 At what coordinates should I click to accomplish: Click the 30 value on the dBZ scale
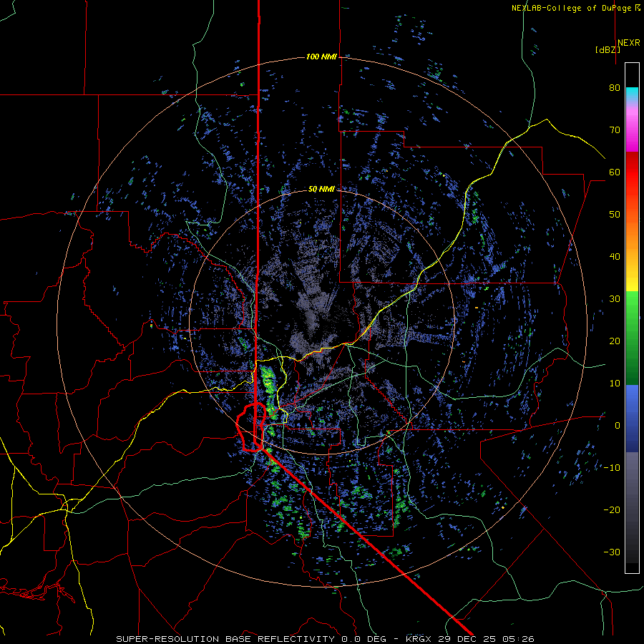coord(615,299)
